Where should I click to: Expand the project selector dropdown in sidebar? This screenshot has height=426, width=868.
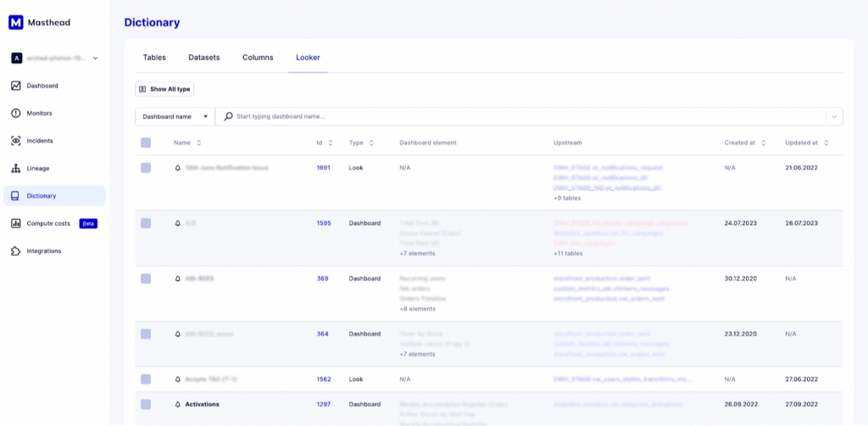coord(95,59)
